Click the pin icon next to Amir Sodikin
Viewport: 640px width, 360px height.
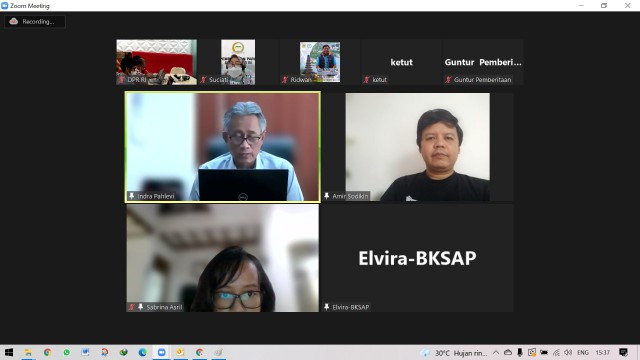[x=327, y=196]
